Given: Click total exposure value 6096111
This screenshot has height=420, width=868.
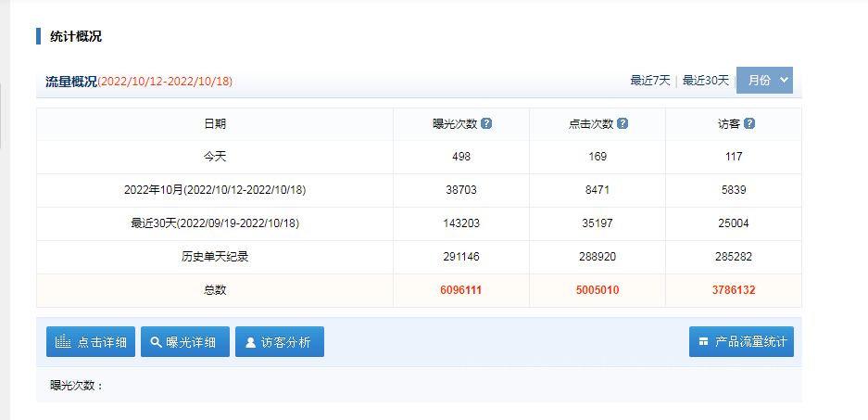Looking at the screenshot, I should [x=460, y=290].
